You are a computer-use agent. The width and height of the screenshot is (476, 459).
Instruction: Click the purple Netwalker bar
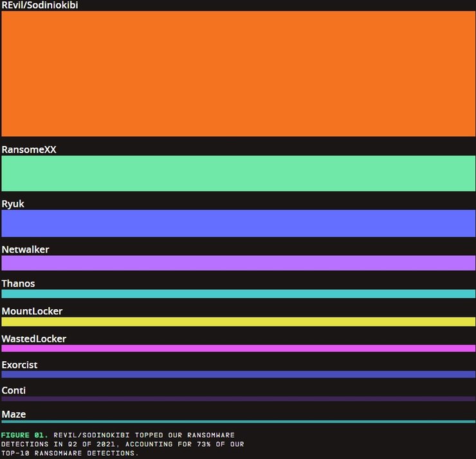pyautogui.click(x=238, y=263)
